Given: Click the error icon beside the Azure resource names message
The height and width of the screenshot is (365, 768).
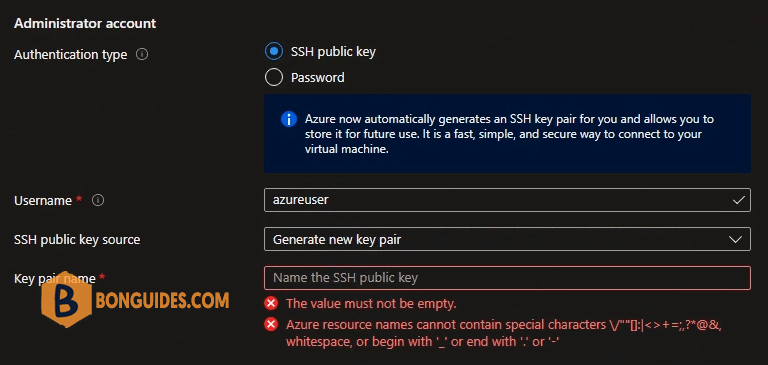Looking at the screenshot, I should (x=270, y=324).
